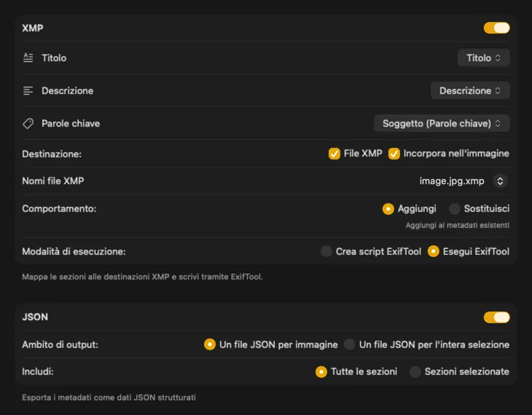Select Tutte le sezioni radio button
The height and width of the screenshot is (415, 532).
(x=321, y=371)
